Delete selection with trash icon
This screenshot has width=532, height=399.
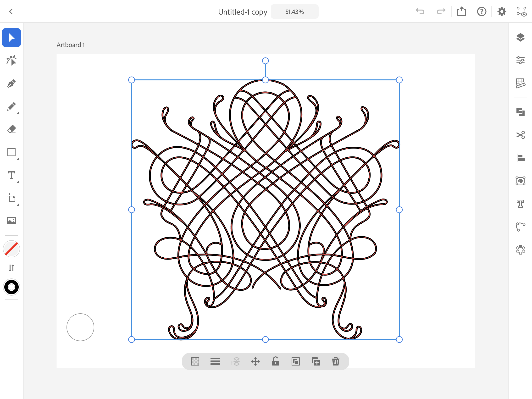336,361
